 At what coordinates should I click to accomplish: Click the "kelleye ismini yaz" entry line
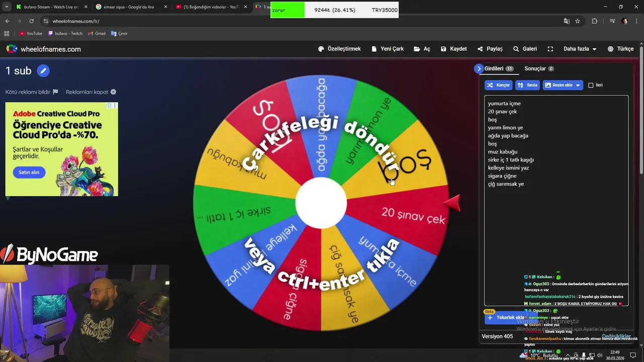coord(508,168)
